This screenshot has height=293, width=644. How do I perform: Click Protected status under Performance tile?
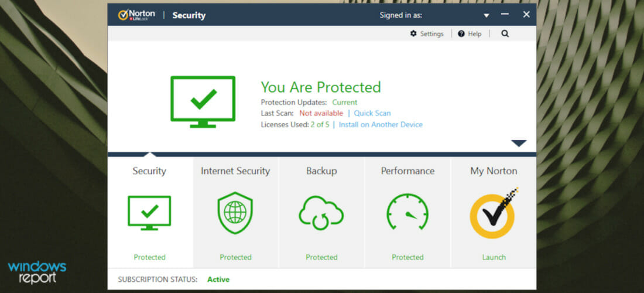pyautogui.click(x=407, y=257)
